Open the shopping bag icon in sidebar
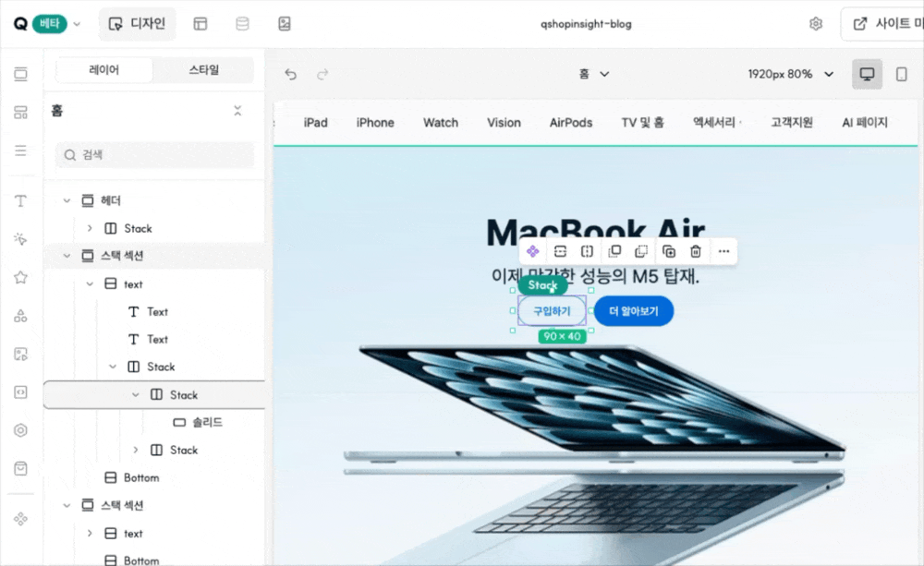This screenshot has width=924, height=566. point(20,469)
